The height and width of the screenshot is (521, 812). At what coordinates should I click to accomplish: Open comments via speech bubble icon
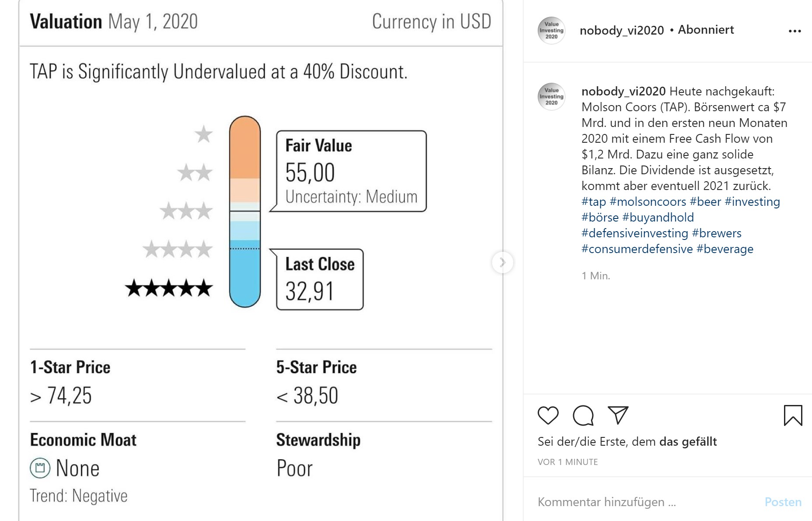[x=583, y=415]
